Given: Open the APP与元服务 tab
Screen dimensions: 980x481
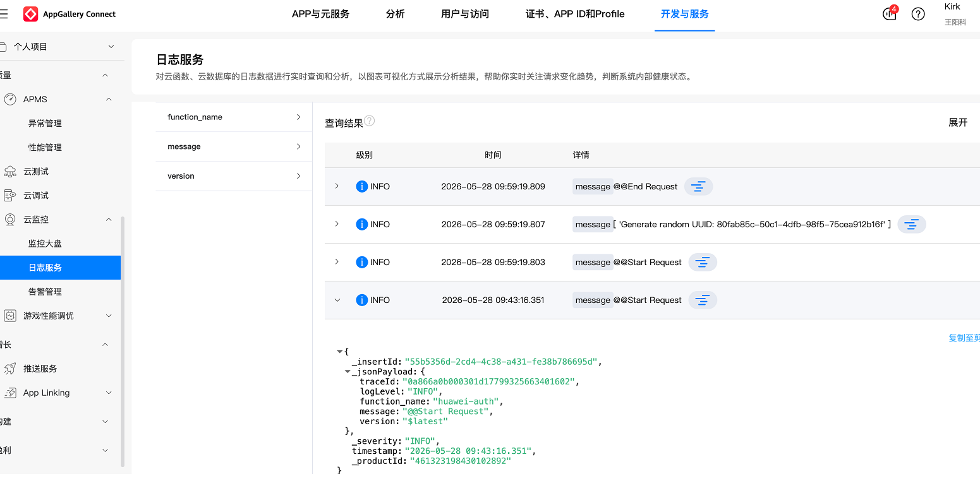Looking at the screenshot, I should [x=320, y=14].
